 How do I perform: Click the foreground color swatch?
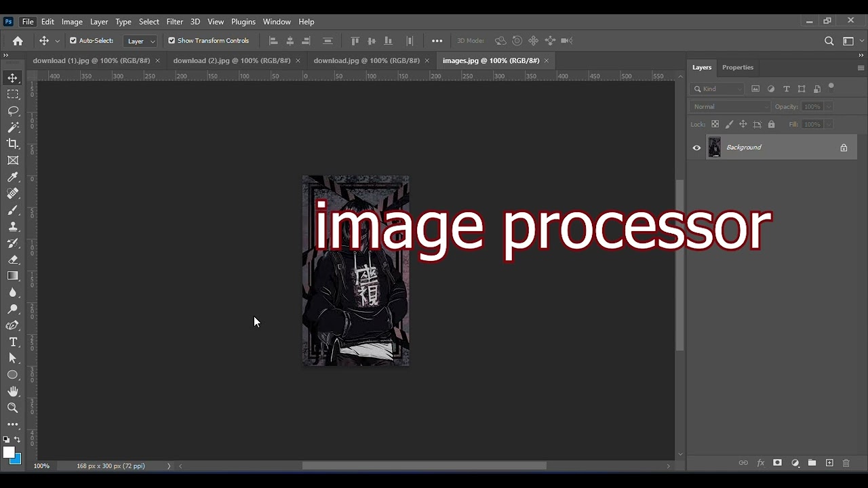coord(8,452)
